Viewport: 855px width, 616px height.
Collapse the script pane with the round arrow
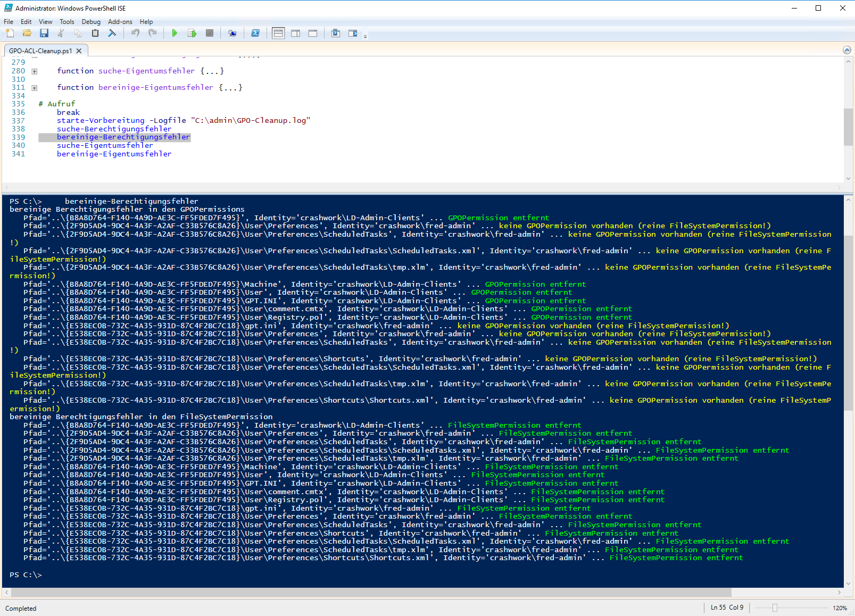pyautogui.click(x=847, y=50)
